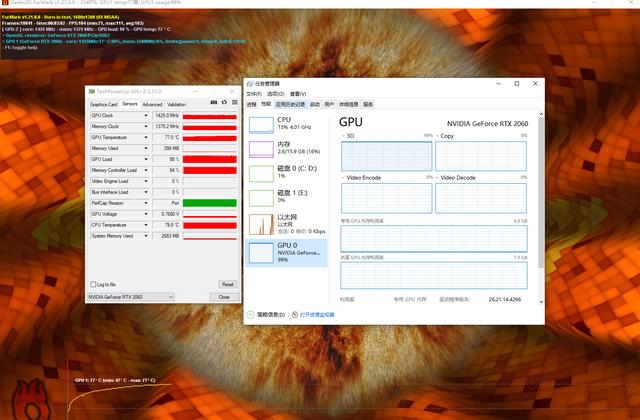Click the GPU-Z screenshot camera icon
Image resolution: width=640 pixels, height=420 pixels.
point(213,102)
